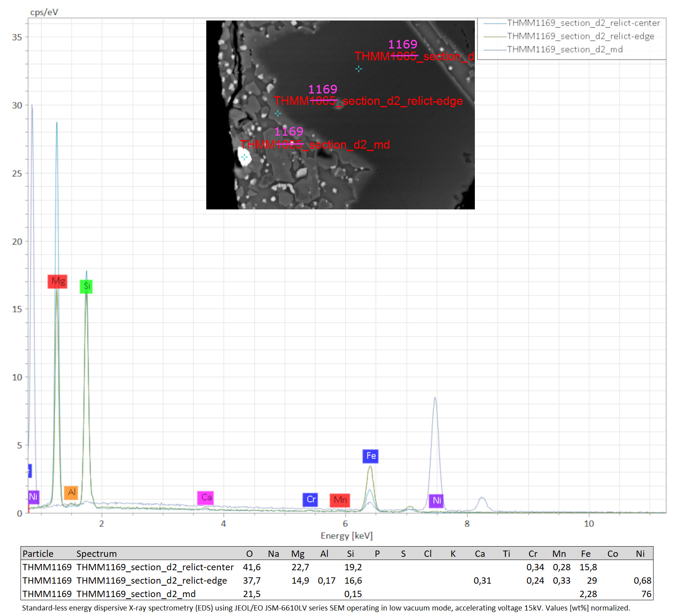Screen dimensions: 676x616
Task: Click the 'Ti' column header
Action: click(x=506, y=554)
